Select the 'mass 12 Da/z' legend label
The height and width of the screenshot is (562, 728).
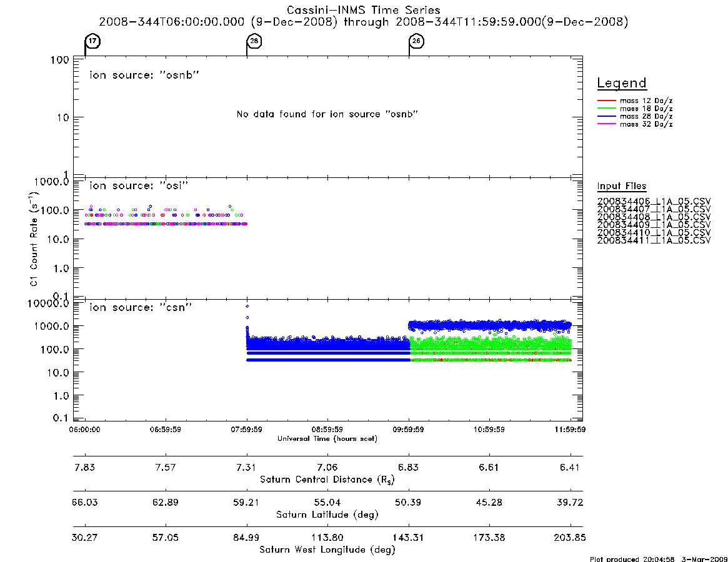646,101
